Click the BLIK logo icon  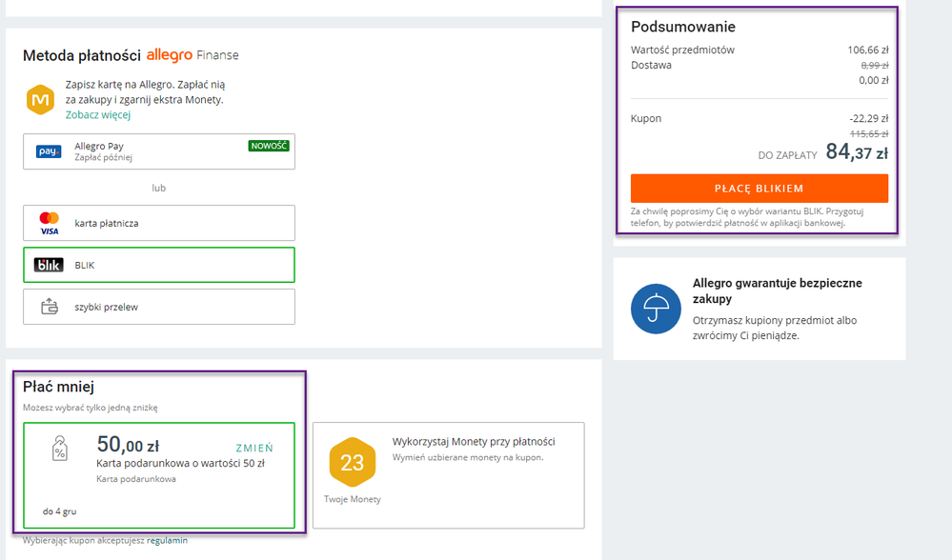(49, 265)
